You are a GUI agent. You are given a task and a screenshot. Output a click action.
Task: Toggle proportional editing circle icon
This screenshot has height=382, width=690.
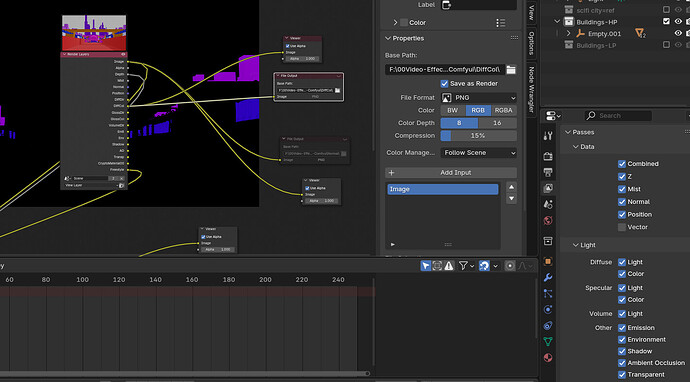(x=510, y=266)
